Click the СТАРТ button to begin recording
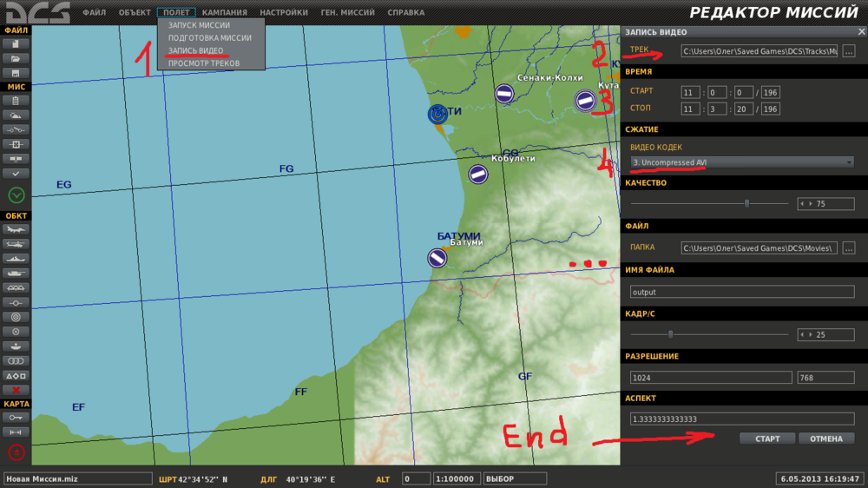 tap(767, 439)
